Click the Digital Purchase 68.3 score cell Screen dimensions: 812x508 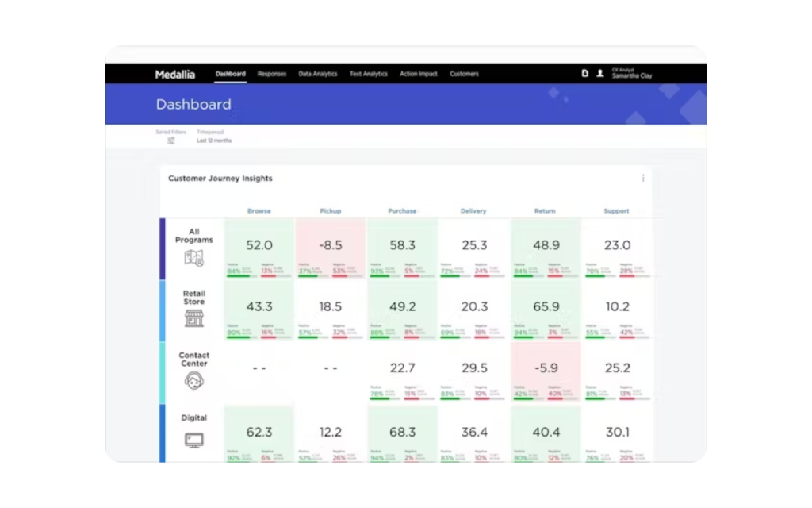(x=402, y=433)
